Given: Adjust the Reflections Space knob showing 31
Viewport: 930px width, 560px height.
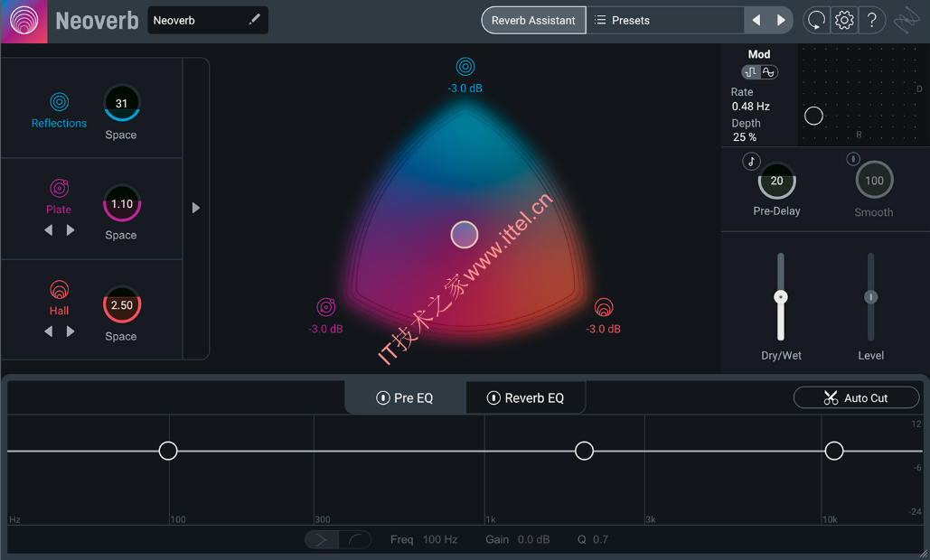Looking at the screenshot, I should click(122, 103).
